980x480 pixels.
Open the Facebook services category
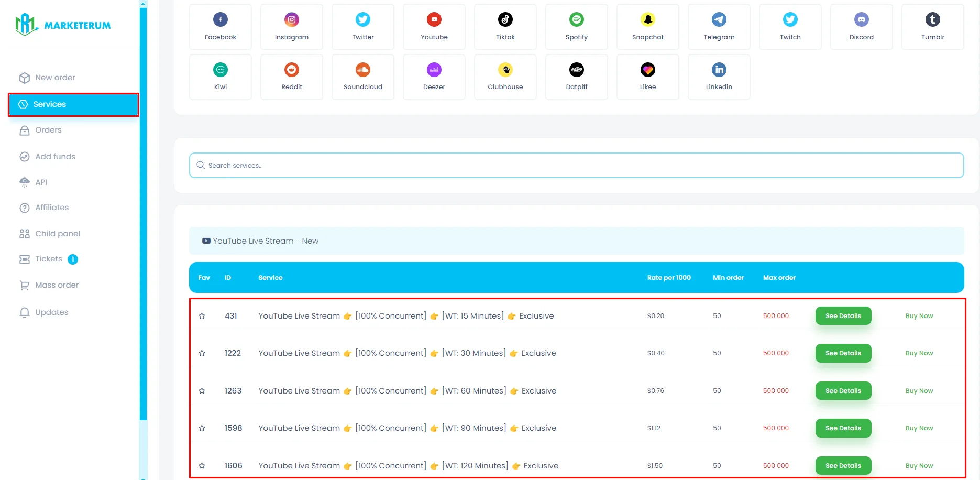221,27
